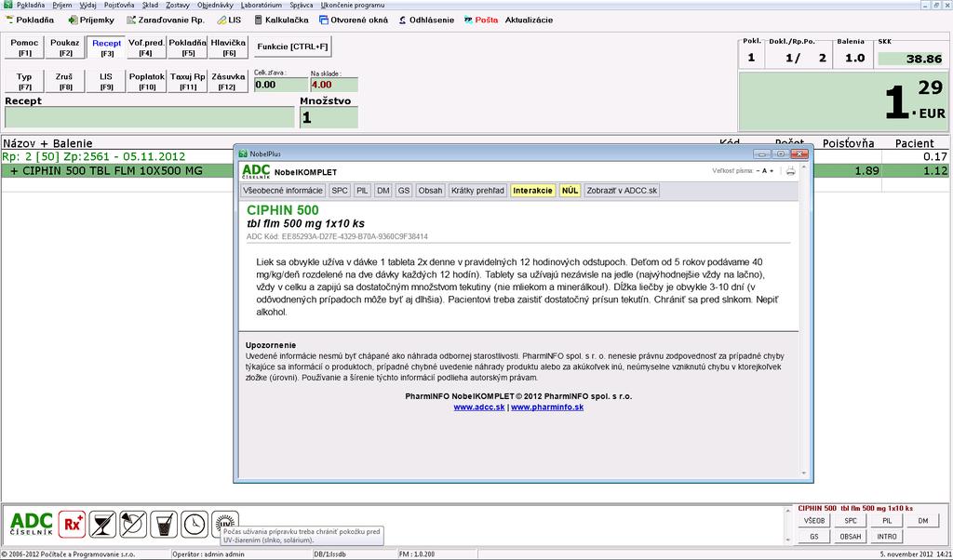The image size is (953, 560).
Task: Click the Pomoc [F1] button
Action: click(24, 47)
